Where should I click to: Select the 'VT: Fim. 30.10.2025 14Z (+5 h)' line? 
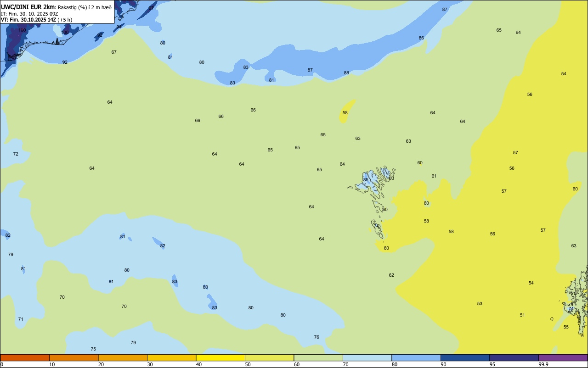37,20
